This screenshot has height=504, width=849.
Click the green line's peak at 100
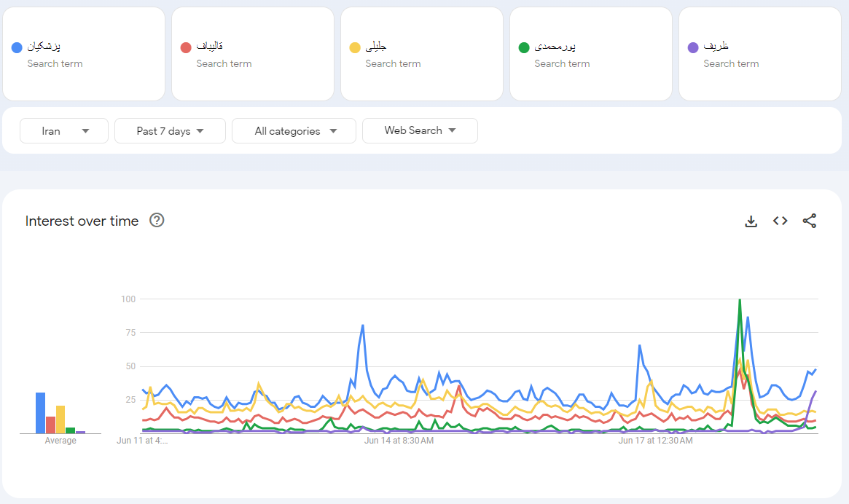click(x=740, y=299)
